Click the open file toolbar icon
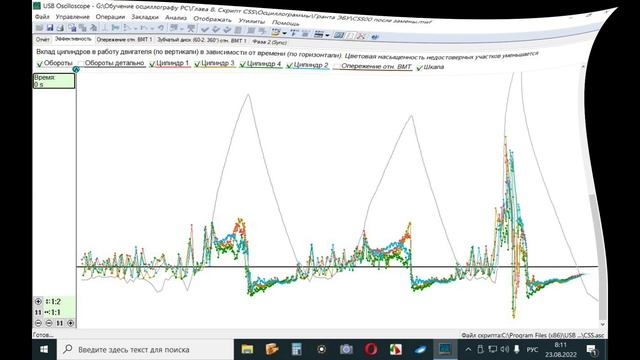 click(x=40, y=28)
